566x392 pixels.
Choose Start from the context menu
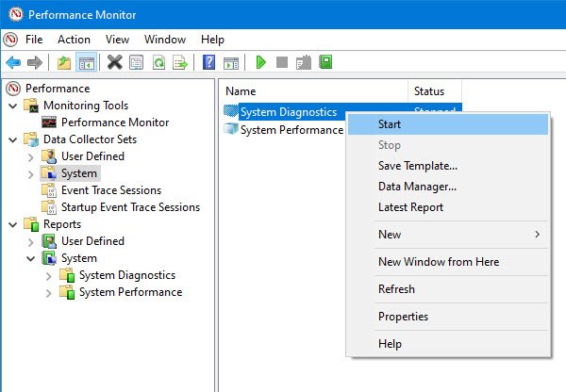tap(389, 124)
